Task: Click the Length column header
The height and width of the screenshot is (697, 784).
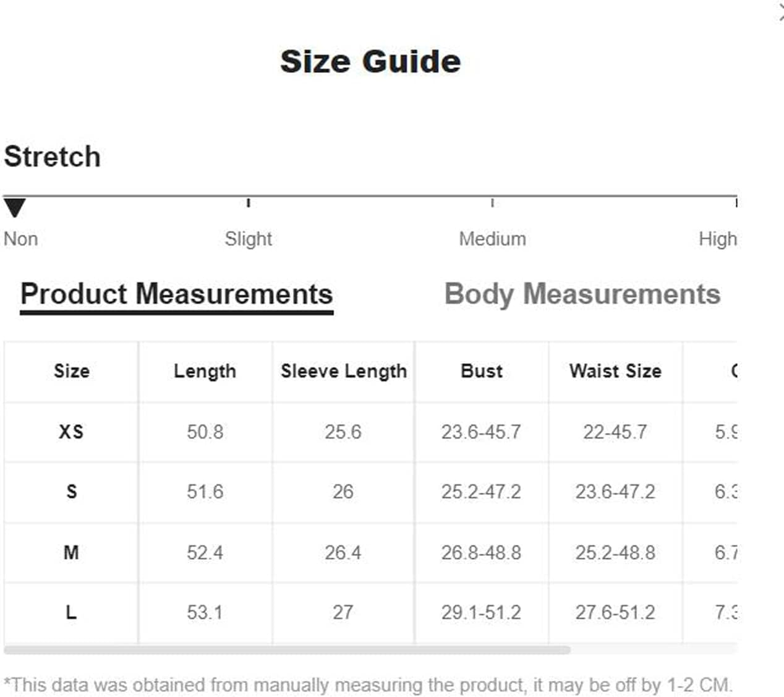Action: (205, 371)
